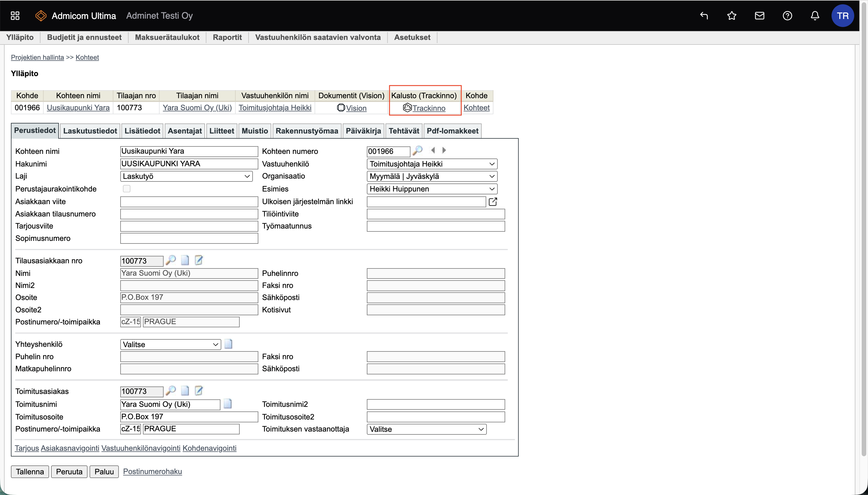
Task: Click the notifications bell icon
Action: click(815, 16)
